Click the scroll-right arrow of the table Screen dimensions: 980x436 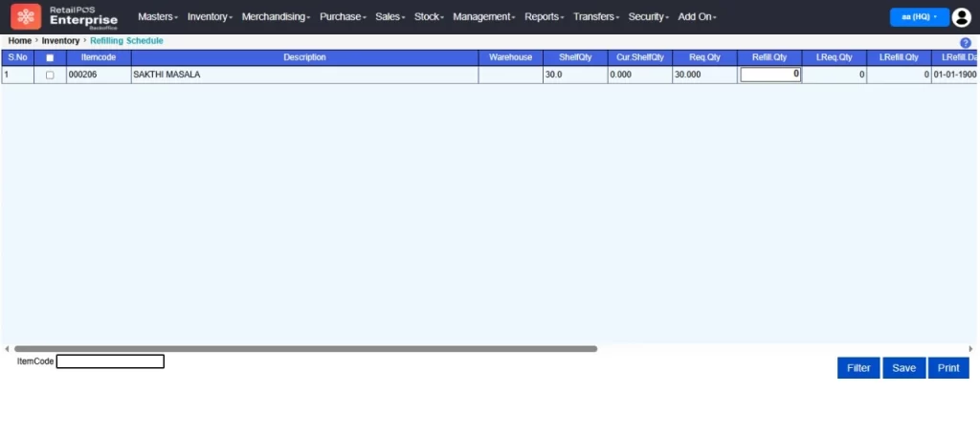tap(970, 349)
